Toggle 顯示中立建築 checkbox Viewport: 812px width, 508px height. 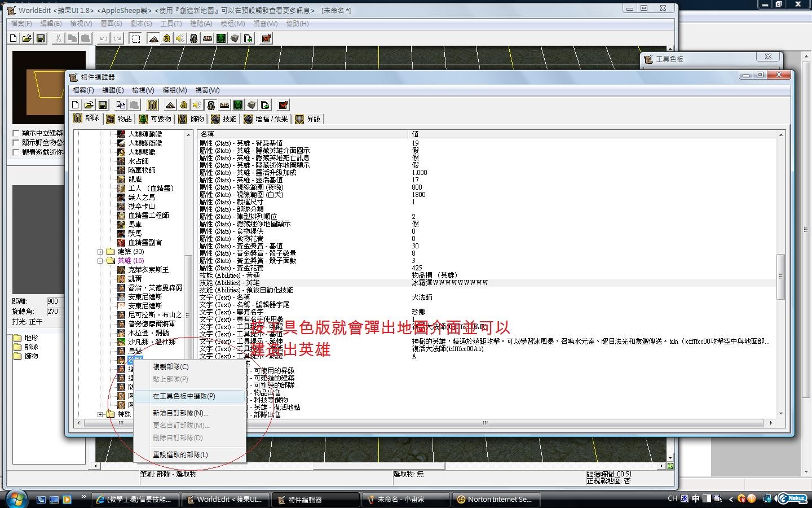[16, 133]
